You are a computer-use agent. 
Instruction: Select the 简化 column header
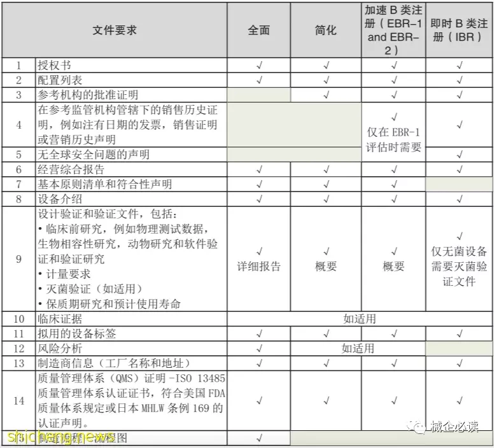pyautogui.click(x=326, y=31)
